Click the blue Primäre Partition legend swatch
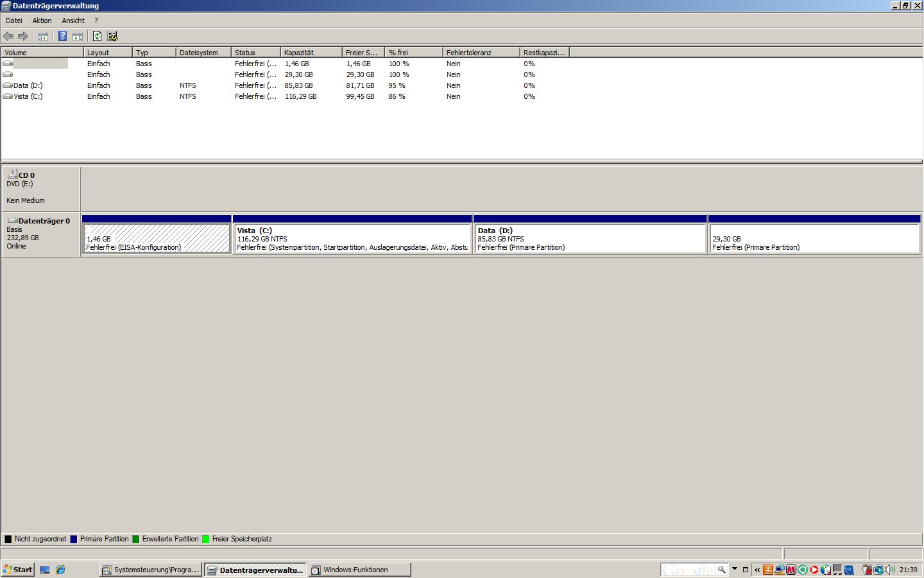The height and width of the screenshot is (578, 924). [74, 539]
